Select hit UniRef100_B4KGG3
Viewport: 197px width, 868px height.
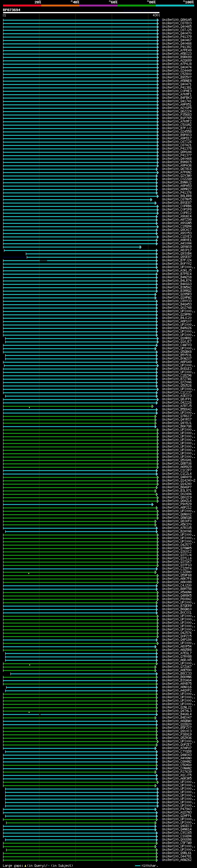(x=177, y=284)
